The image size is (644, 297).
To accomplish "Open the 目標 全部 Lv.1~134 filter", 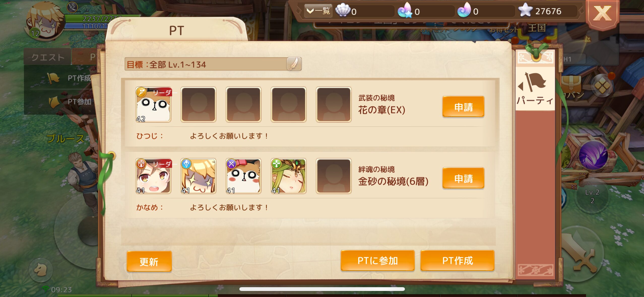I will click(213, 64).
